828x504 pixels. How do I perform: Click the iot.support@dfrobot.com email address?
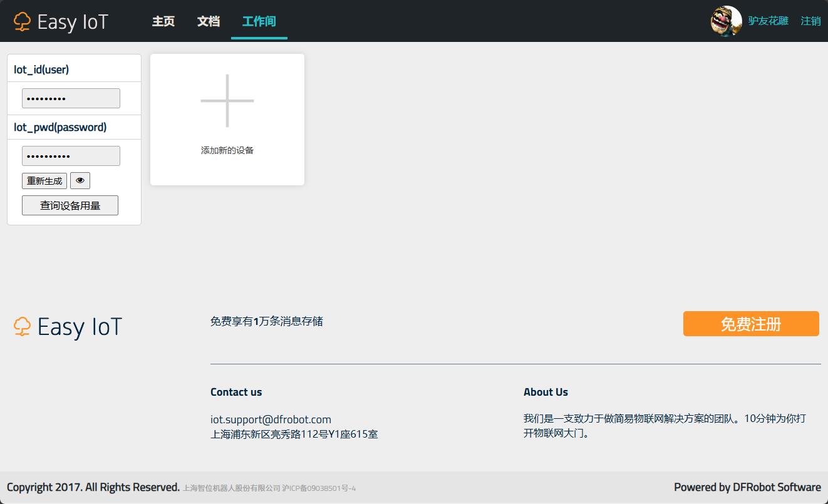pyautogui.click(x=271, y=419)
